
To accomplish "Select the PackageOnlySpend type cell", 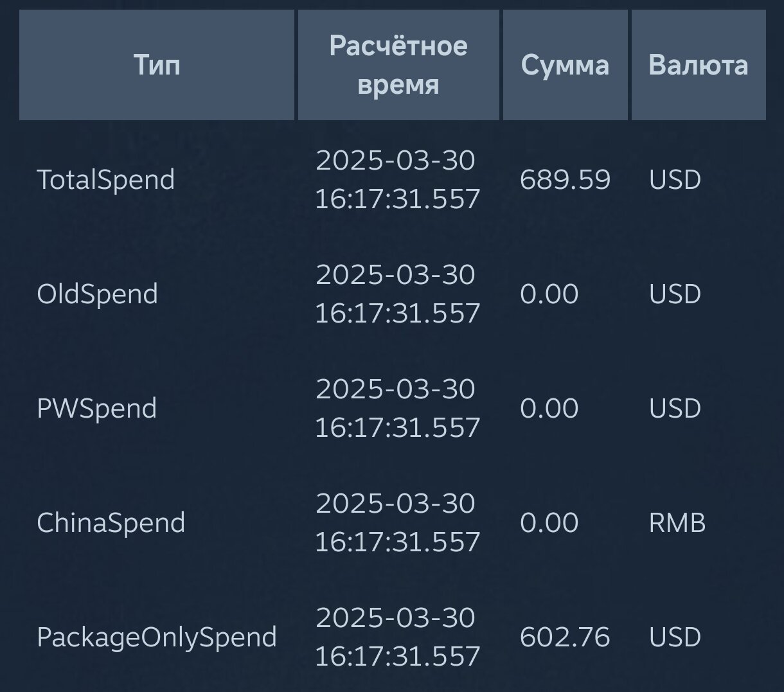I will [x=157, y=637].
